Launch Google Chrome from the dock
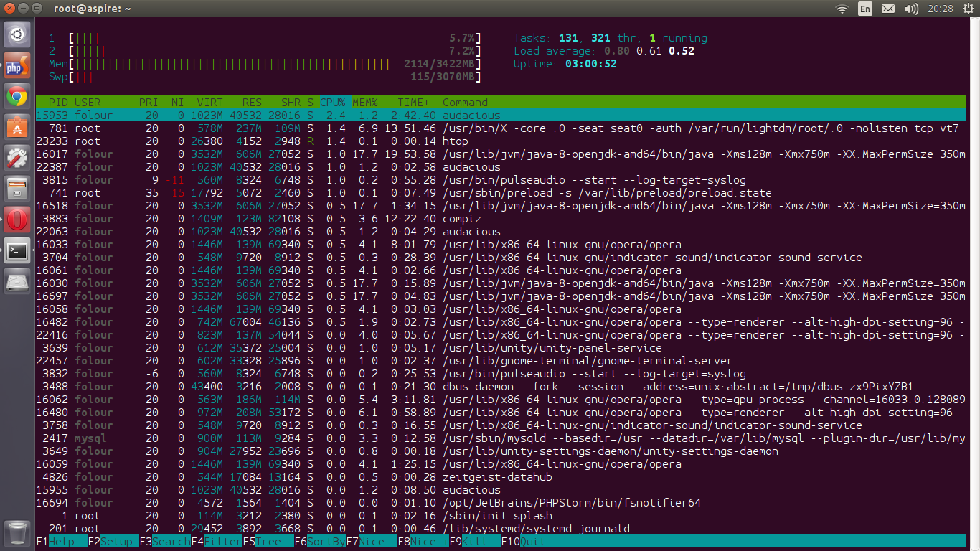 point(17,97)
